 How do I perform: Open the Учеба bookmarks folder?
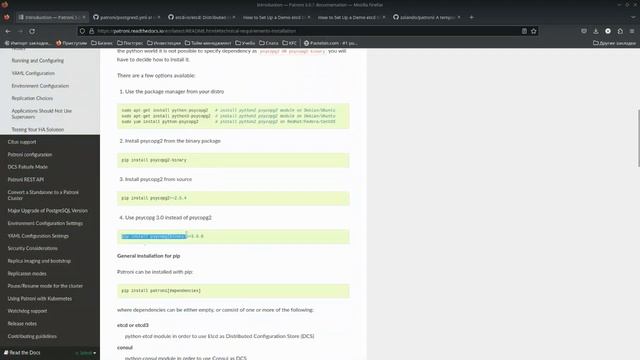[245, 43]
